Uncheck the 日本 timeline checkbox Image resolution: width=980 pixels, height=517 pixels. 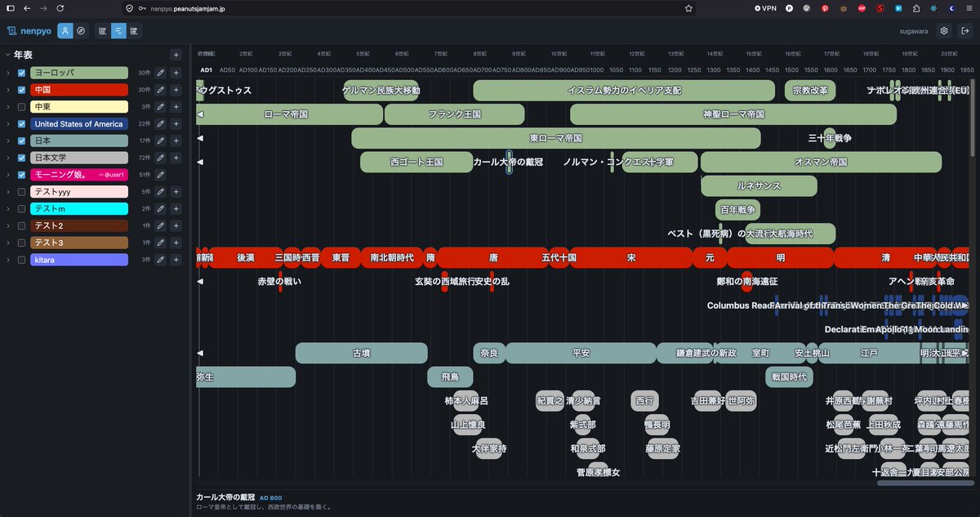tap(22, 140)
